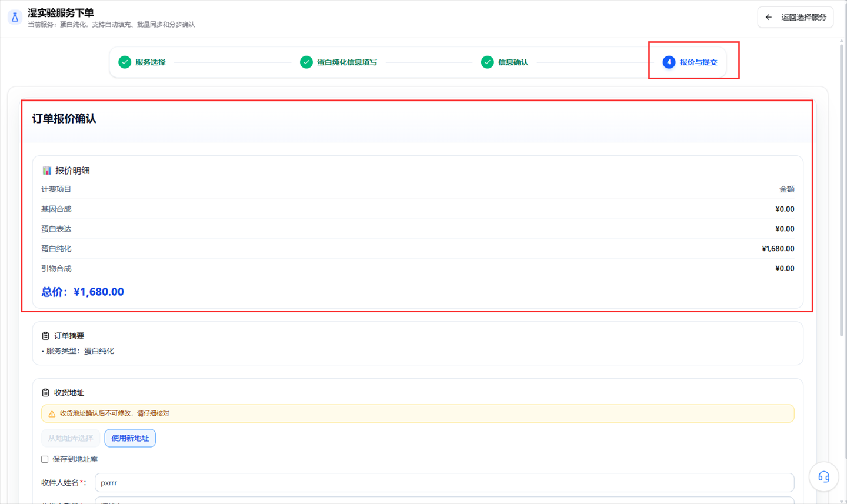The height and width of the screenshot is (504, 847).
Task: Click the 收货地址确认后不可修改 warning text
Action: click(115, 414)
